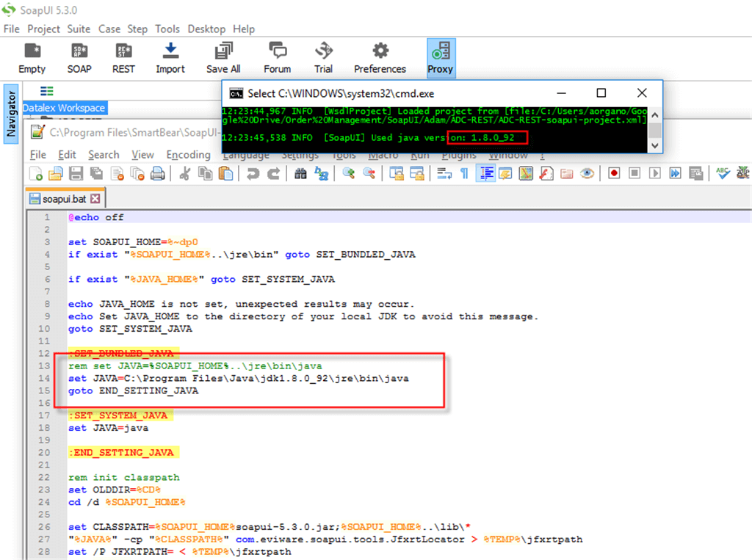The image size is (752, 560).
Task: Click the Notepad++ Save icon
Action: pos(76,173)
